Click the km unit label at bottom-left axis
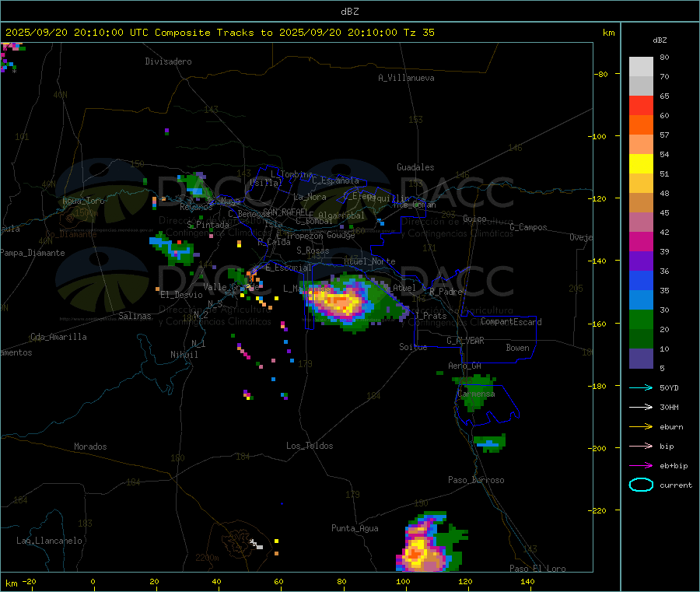This screenshot has width=700, height=592. point(11,583)
